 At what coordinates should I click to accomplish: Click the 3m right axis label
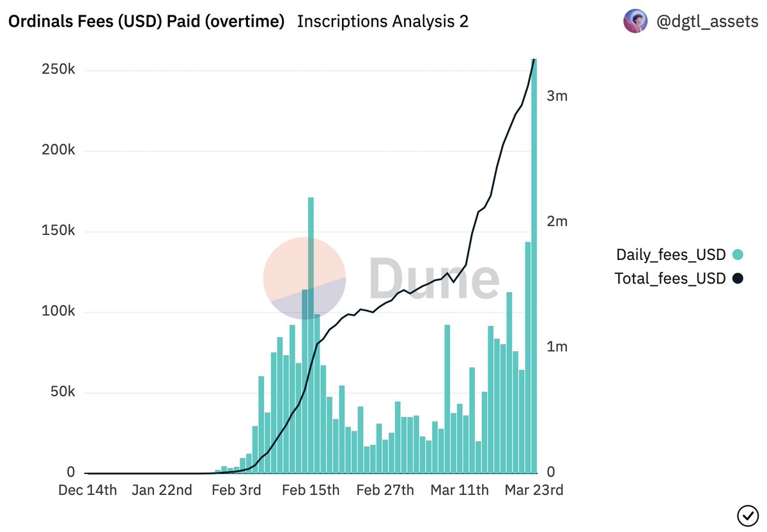pos(557,96)
